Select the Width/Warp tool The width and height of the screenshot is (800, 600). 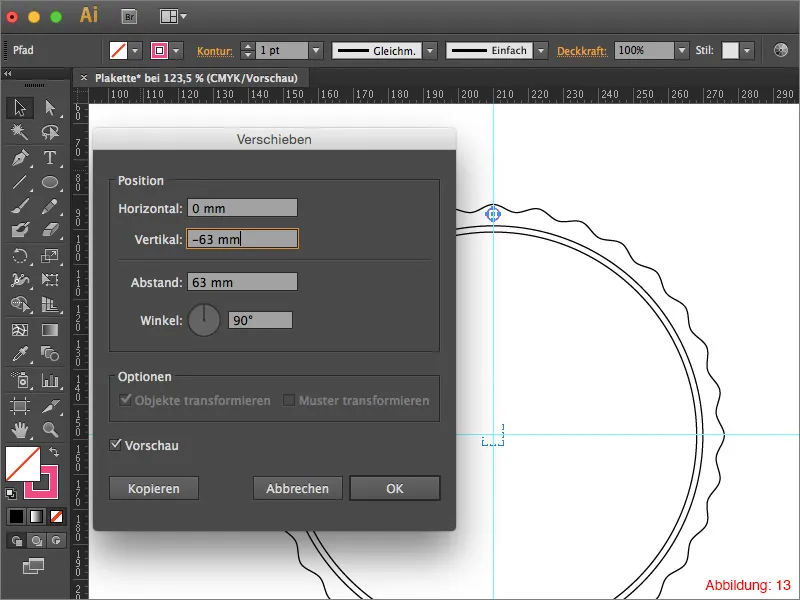pyautogui.click(x=19, y=280)
